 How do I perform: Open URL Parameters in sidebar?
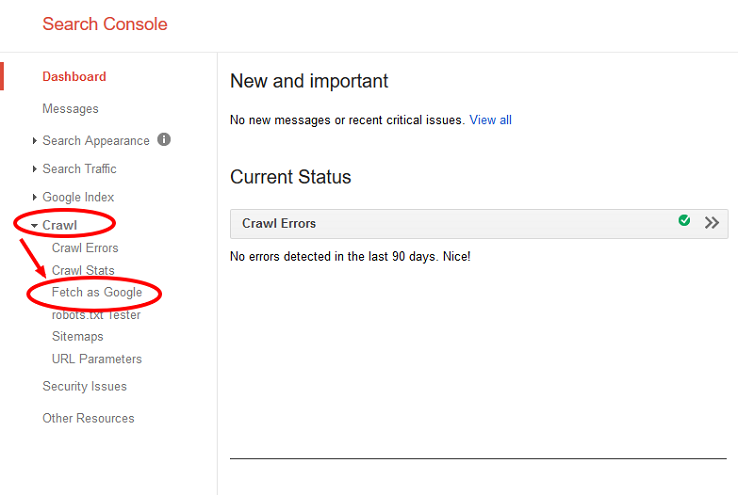tap(97, 359)
